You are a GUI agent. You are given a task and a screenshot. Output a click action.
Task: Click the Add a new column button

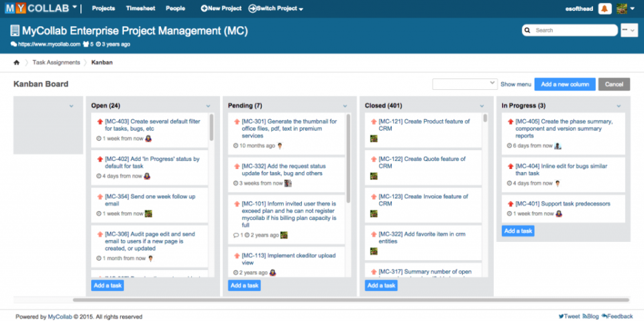(565, 84)
